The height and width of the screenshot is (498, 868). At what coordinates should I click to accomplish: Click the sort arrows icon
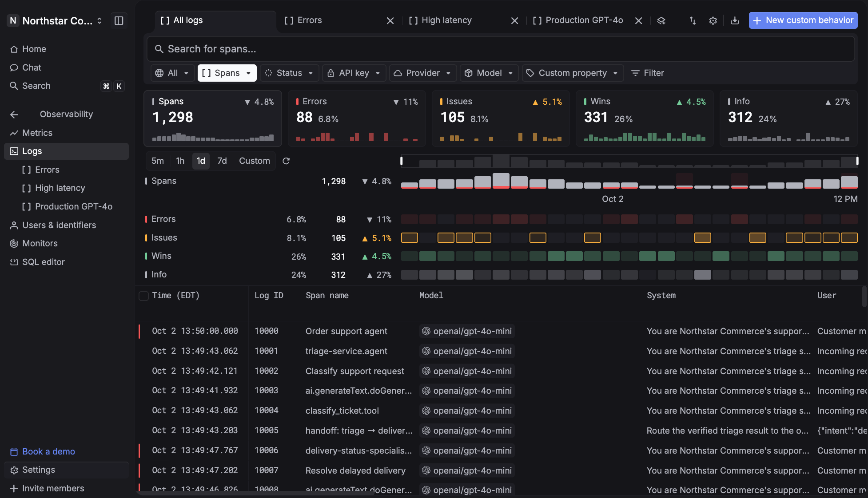693,20
